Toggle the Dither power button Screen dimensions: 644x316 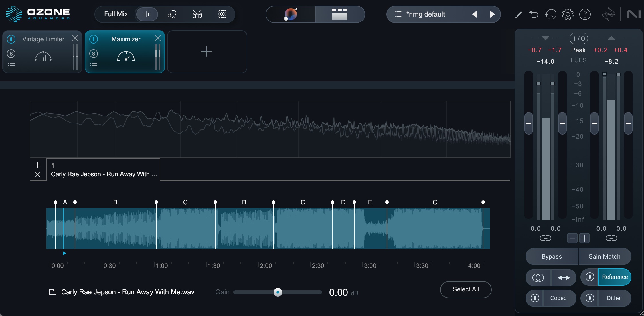(590, 298)
